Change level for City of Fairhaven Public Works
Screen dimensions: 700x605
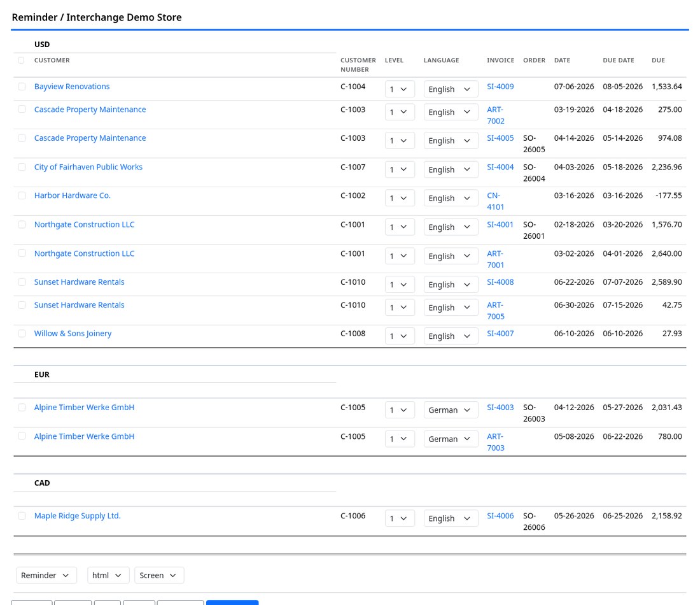coord(400,170)
